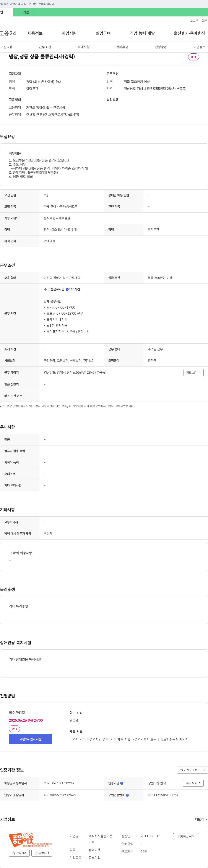This screenshot has height=868, width=208.
Task: Click the 슈퍼마켓 업종 value
Action: tap(94, 850)
